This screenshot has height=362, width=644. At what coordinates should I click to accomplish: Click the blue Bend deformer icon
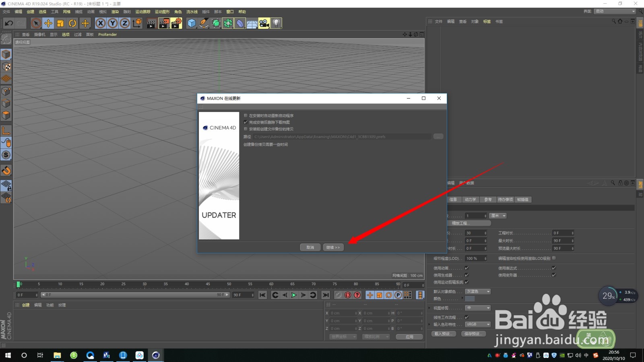click(x=240, y=23)
